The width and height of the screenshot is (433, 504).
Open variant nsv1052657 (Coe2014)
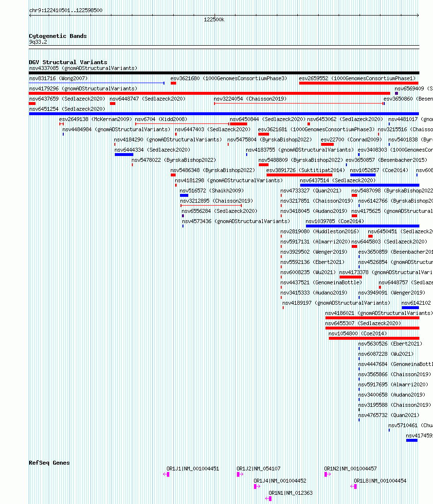pyautogui.click(x=379, y=171)
